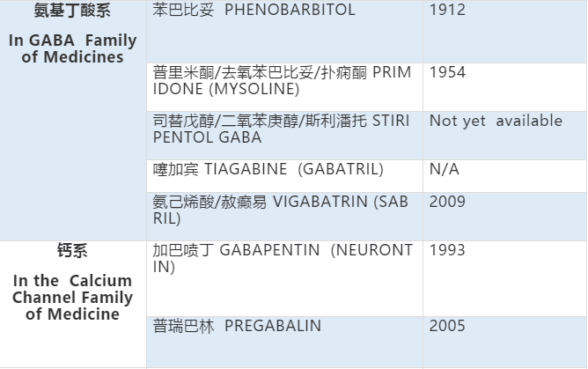The image size is (588, 369).
Task: Select the year 2009 cell
Action: point(448,201)
